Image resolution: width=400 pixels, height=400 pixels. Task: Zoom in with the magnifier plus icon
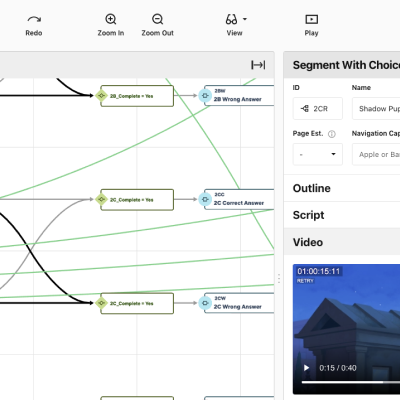(111, 19)
